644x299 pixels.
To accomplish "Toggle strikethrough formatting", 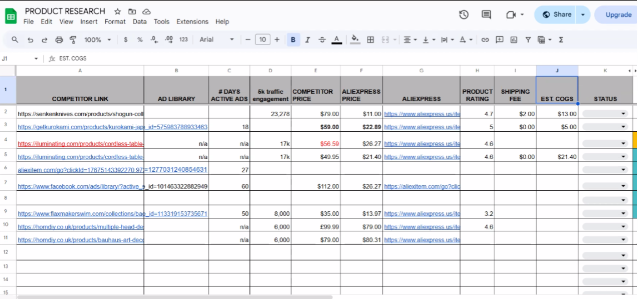I will [322, 40].
